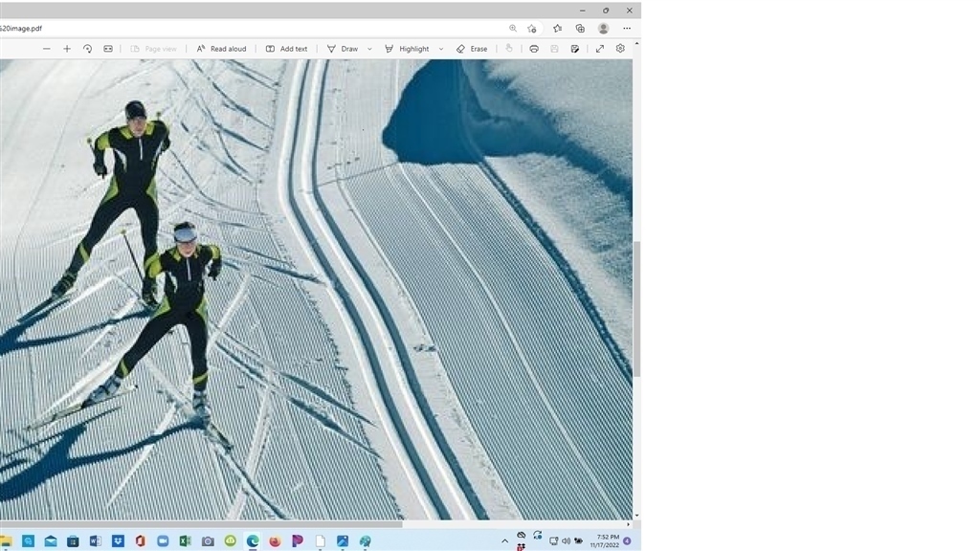Screen dimensions: 980x551
Task: Open Edge settings and more menu
Action: [x=627, y=29]
